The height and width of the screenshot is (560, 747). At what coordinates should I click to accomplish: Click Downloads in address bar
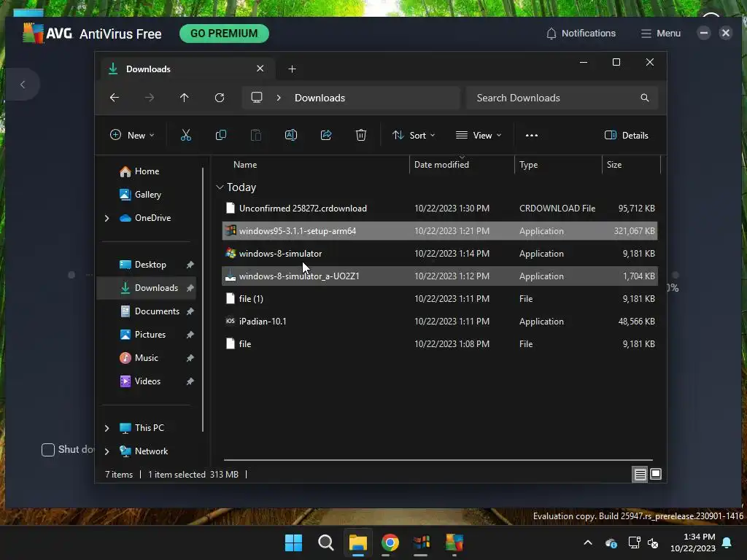(320, 98)
